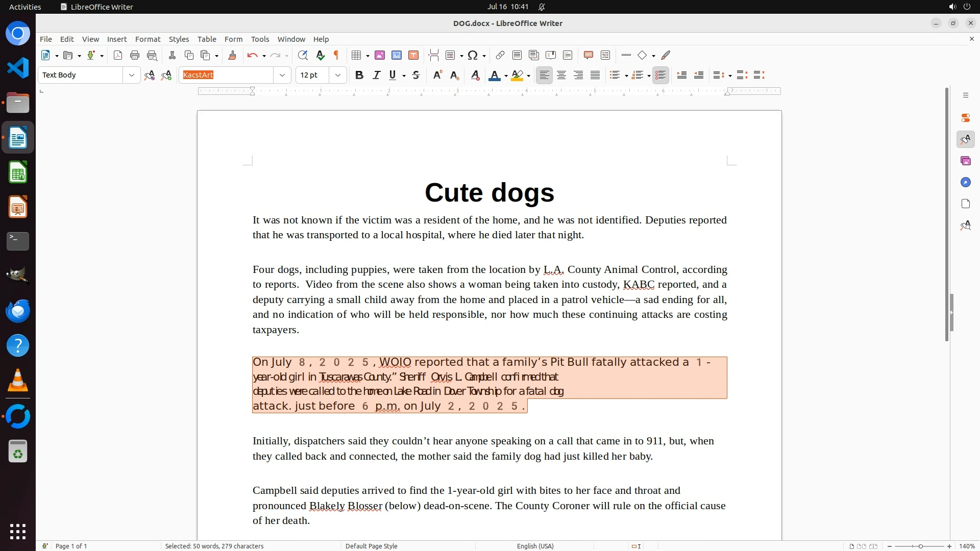The width and height of the screenshot is (980, 551).
Task: Open Find & Replace tool icon
Action: (x=303, y=56)
